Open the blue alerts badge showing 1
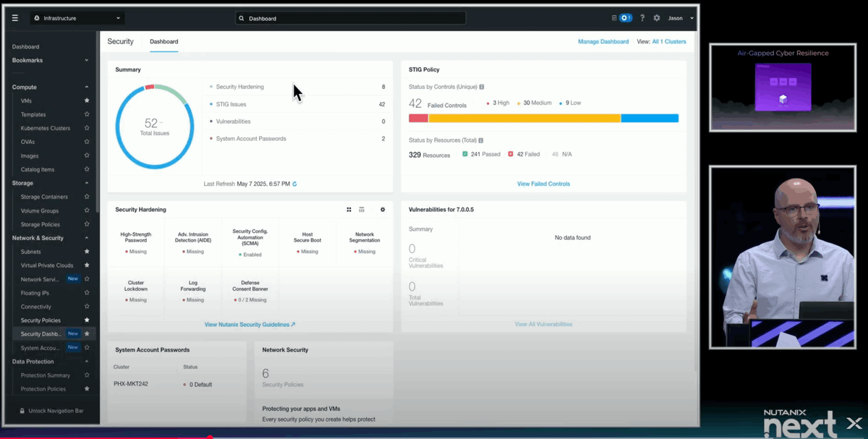The height and width of the screenshot is (439, 868). 626,18
